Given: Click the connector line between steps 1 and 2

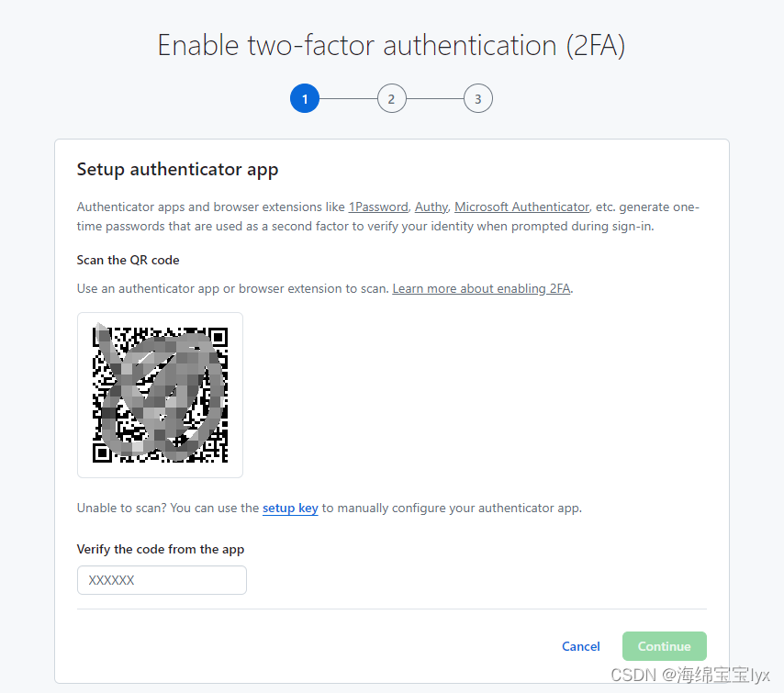Looking at the screenshot, I should pos(348,98).
